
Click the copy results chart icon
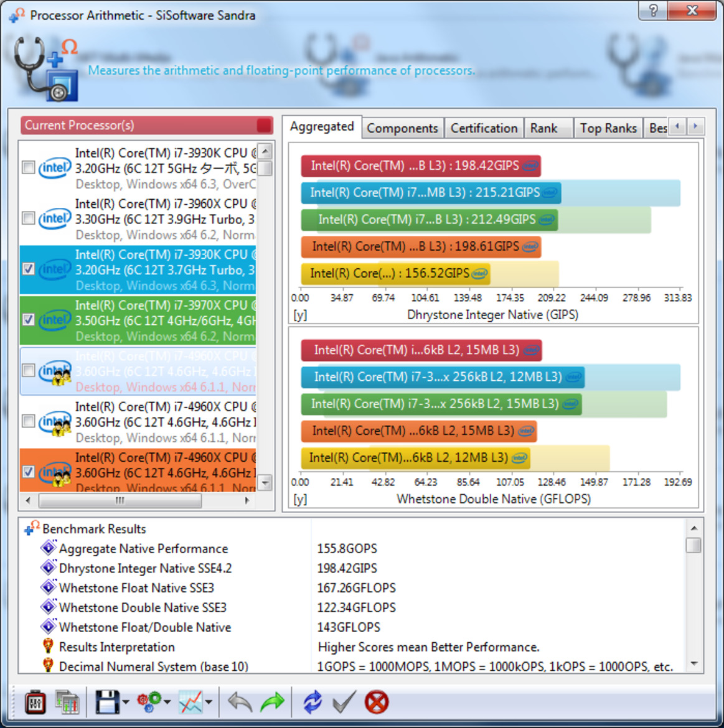(67, 701)
